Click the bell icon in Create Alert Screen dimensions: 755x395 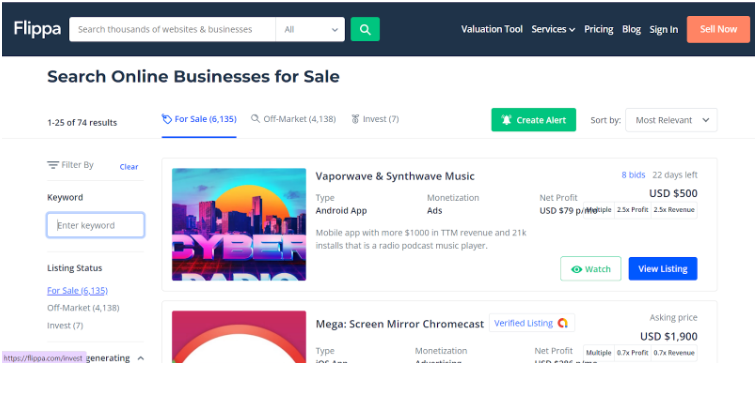point(506,120)
